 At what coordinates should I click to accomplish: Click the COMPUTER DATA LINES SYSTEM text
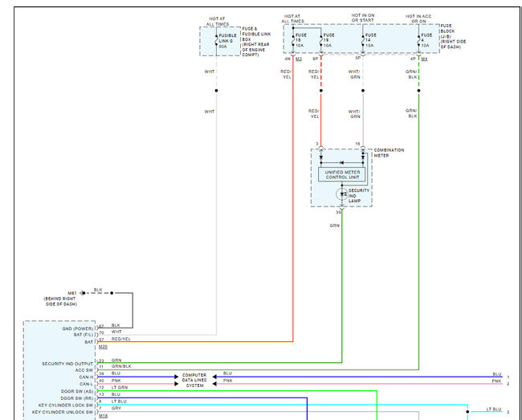194,380
